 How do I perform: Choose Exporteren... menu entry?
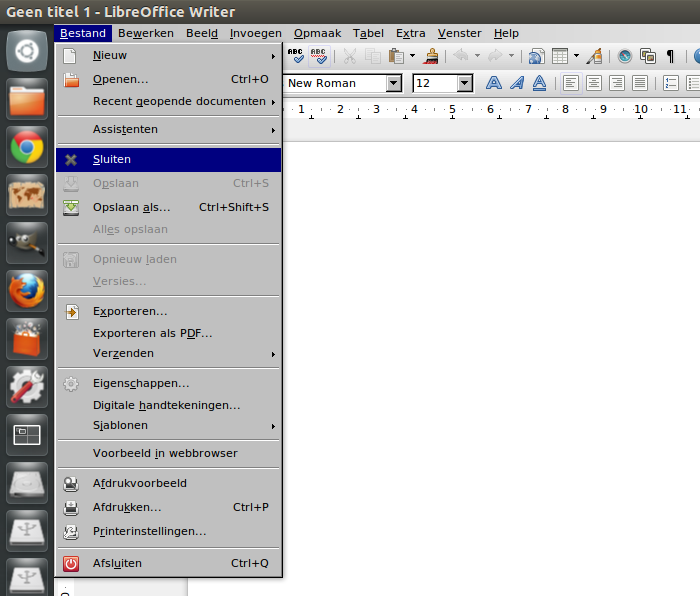coord(169,312)
